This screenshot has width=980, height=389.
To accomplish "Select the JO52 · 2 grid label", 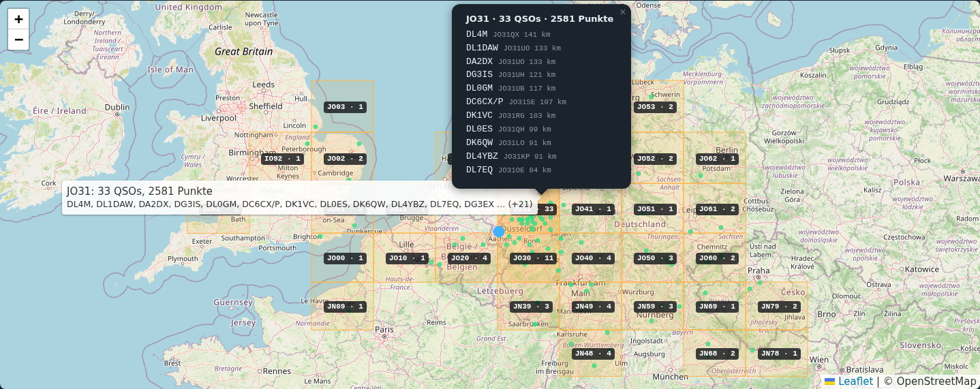I will tap(655, 159).
